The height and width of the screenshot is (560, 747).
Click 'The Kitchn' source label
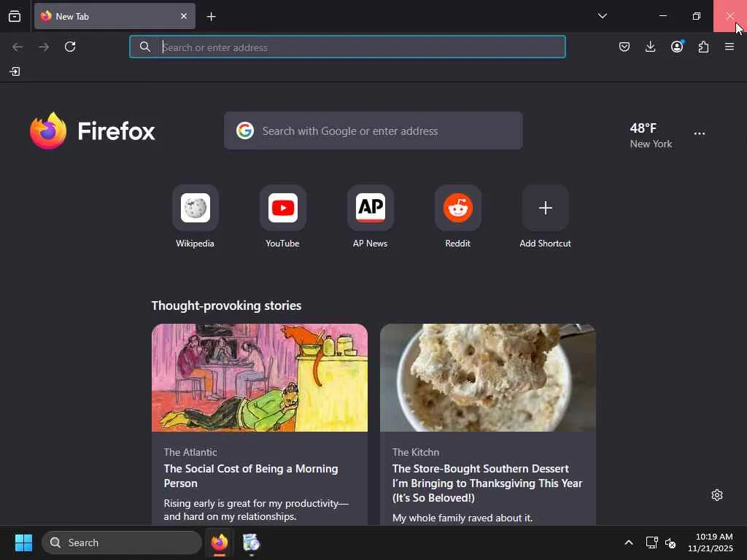(x=415, y=452)
